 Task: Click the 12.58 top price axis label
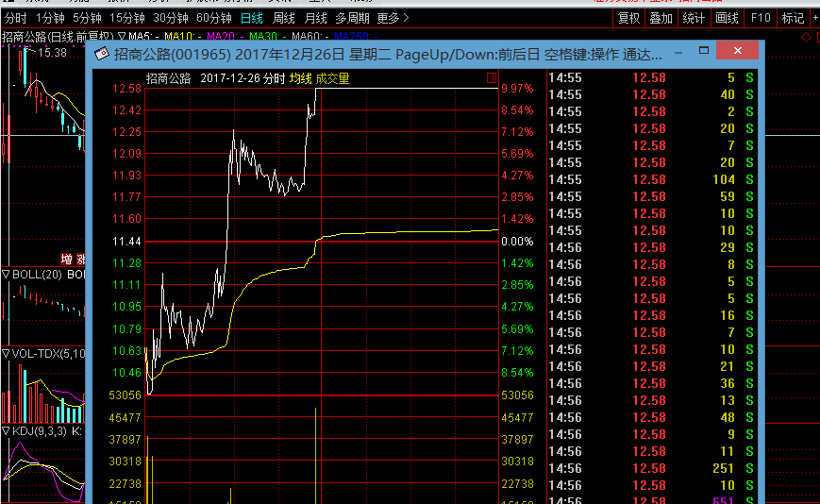point(127,89)
